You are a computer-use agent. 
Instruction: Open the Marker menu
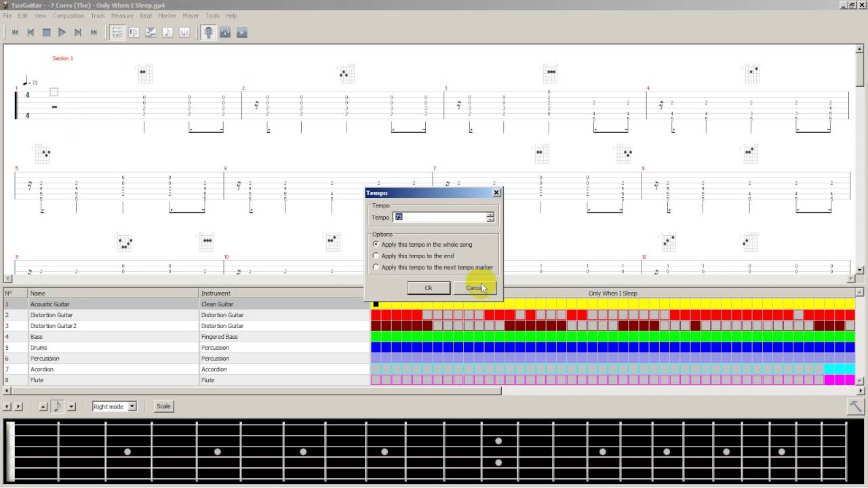pos(167,16)
